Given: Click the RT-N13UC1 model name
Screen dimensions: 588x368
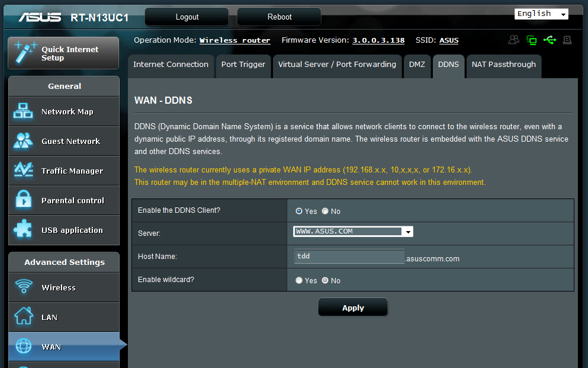Looking at the screenshot, I should [x=99, y=18].
